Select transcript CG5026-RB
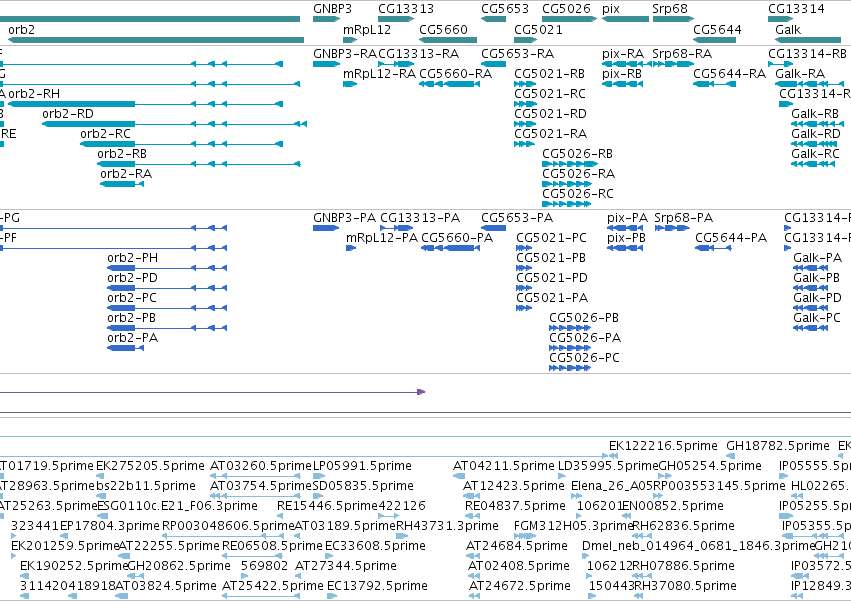 pyautogui.click(x=577, y=154)
